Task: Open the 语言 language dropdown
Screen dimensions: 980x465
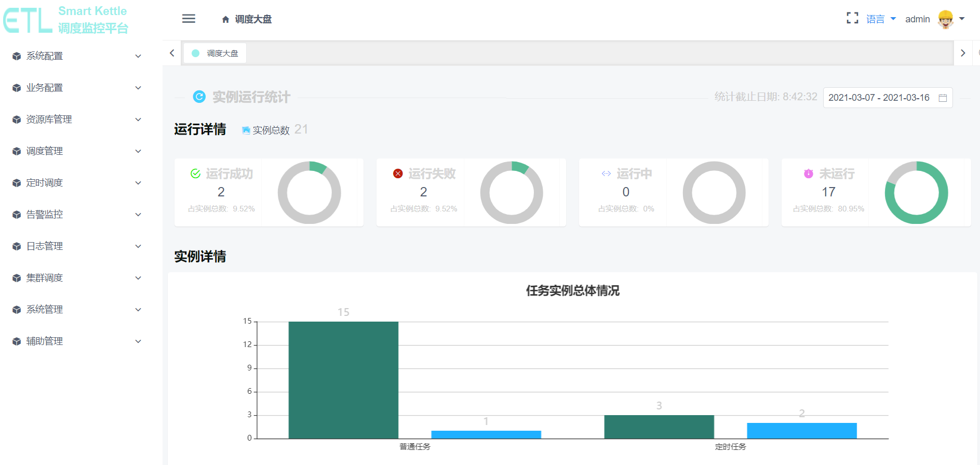Action: pyautogui.click(x=881, y=19)
